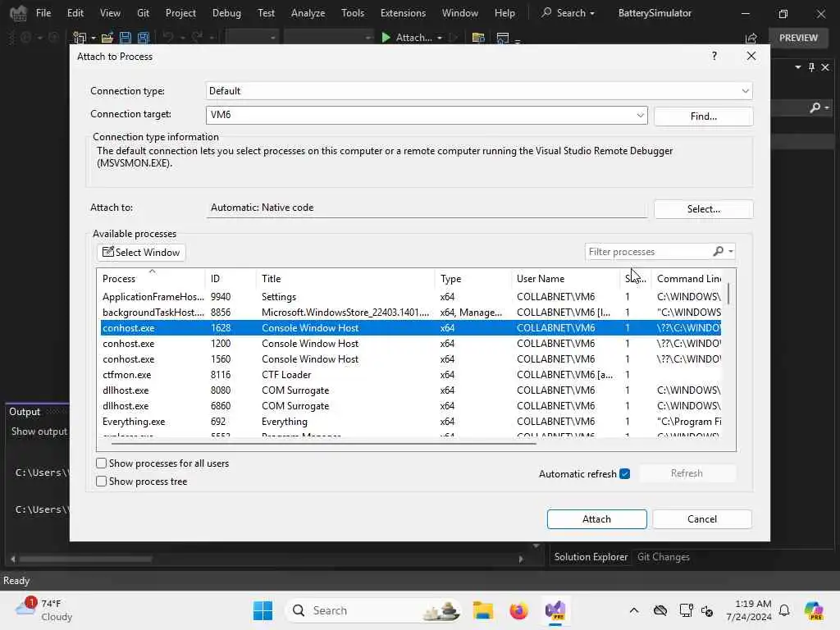This screenshot has width=840, height=630.
Task: Open the Analyze menu
Action: point(308,13)
